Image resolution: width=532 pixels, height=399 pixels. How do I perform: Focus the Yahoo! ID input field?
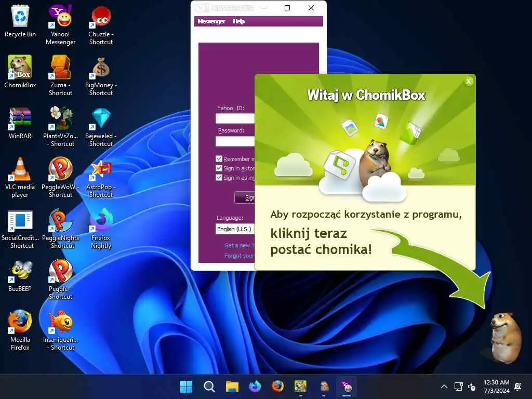point(235,118)
